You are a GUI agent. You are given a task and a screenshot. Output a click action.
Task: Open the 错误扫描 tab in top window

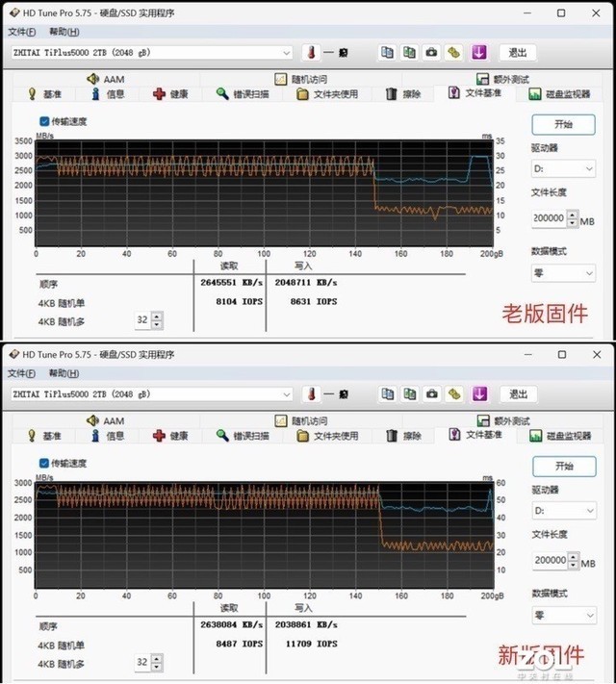[243, 93]
